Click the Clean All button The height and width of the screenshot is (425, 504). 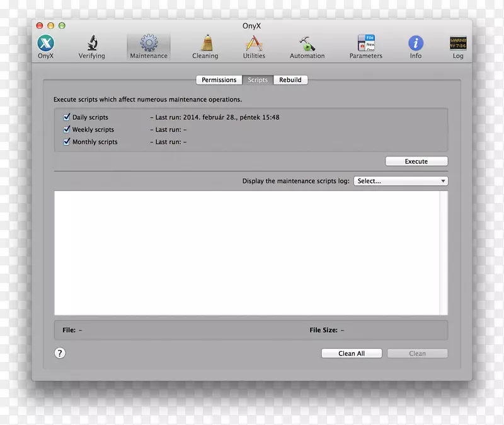[x=352, y=353]
